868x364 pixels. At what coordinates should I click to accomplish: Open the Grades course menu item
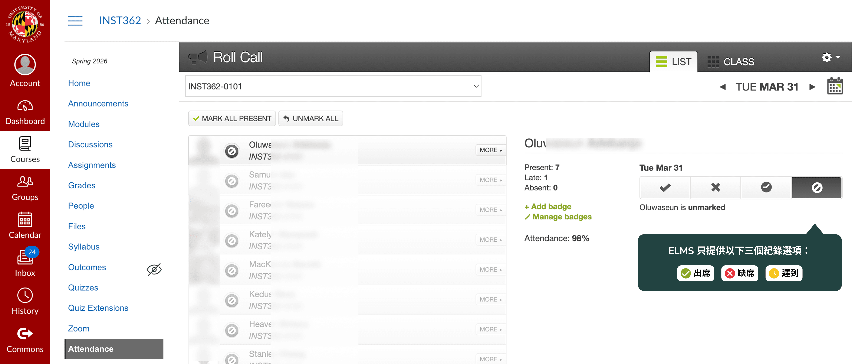pos(82,185)
